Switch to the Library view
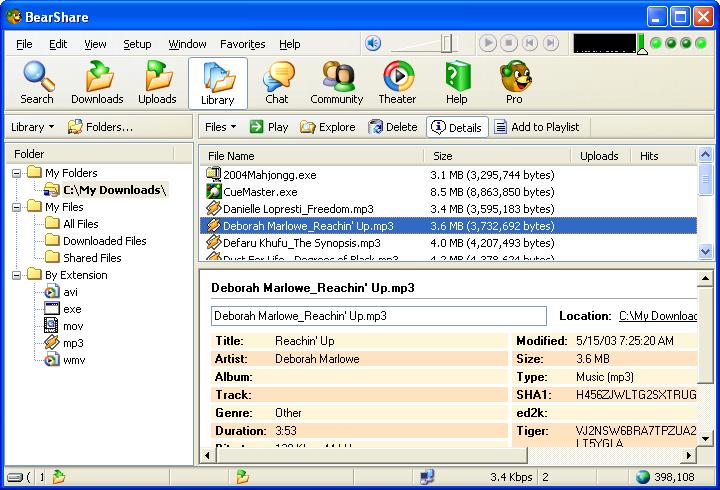Viewport: 720px width, 490px height. (x=218, y=84)
